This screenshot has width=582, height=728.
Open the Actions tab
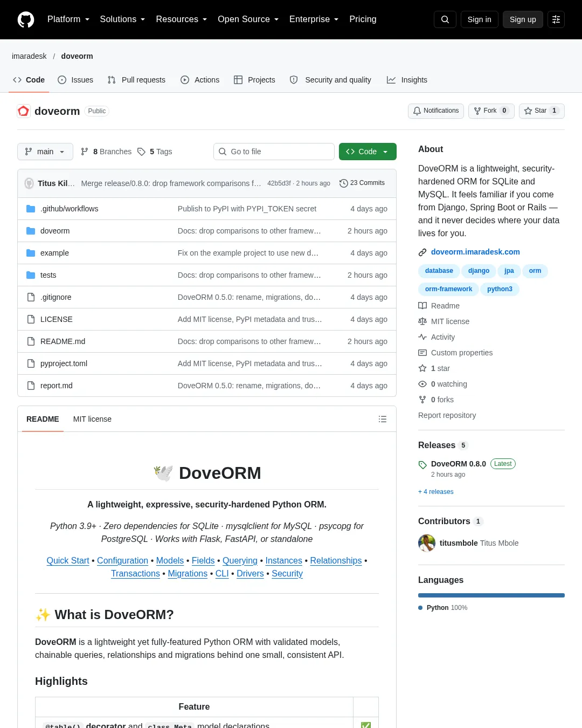200,80
